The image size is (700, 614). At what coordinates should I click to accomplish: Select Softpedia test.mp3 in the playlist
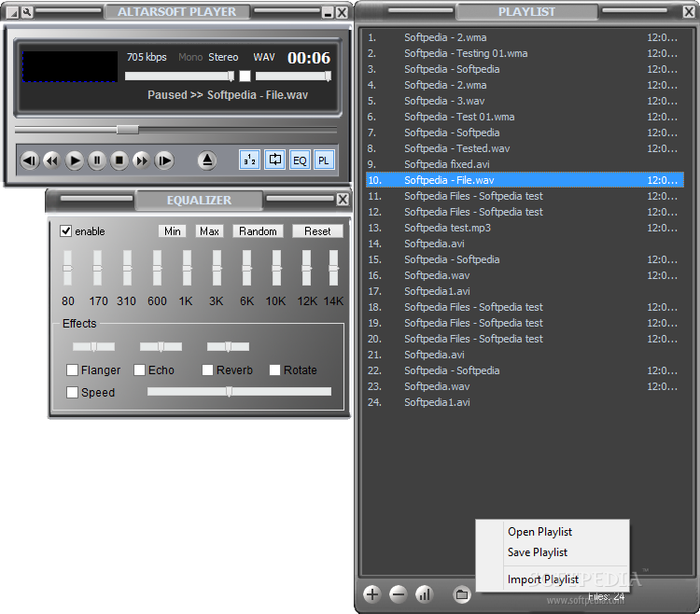[525, 228]
